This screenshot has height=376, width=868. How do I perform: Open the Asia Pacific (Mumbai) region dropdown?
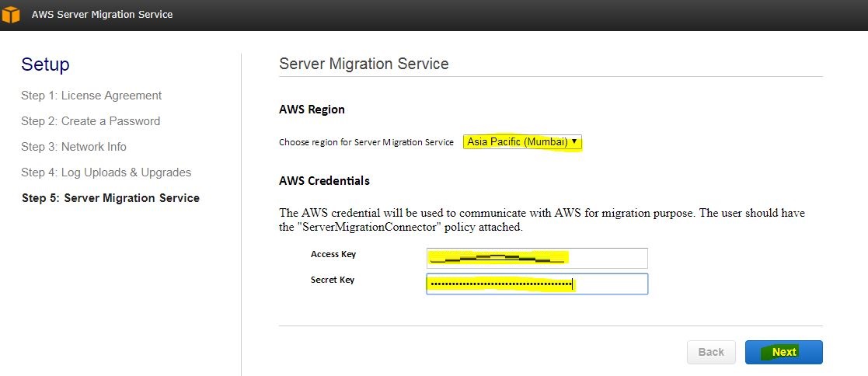522,142
